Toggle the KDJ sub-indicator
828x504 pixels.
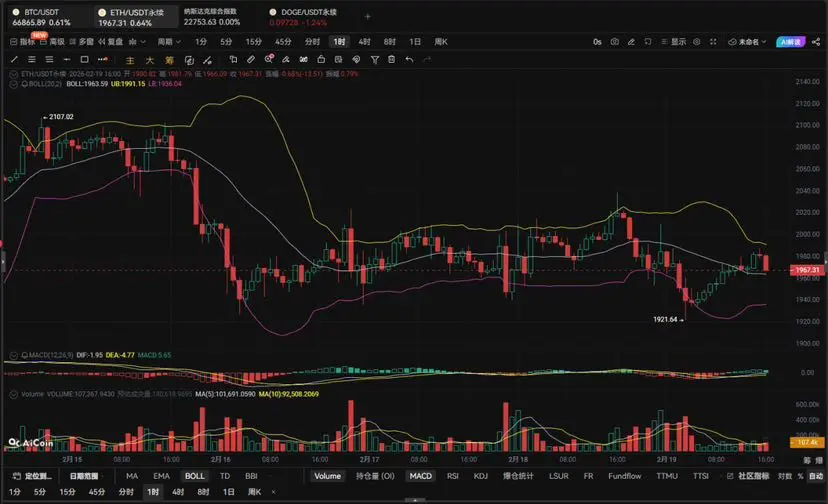(x=481, y=476)
